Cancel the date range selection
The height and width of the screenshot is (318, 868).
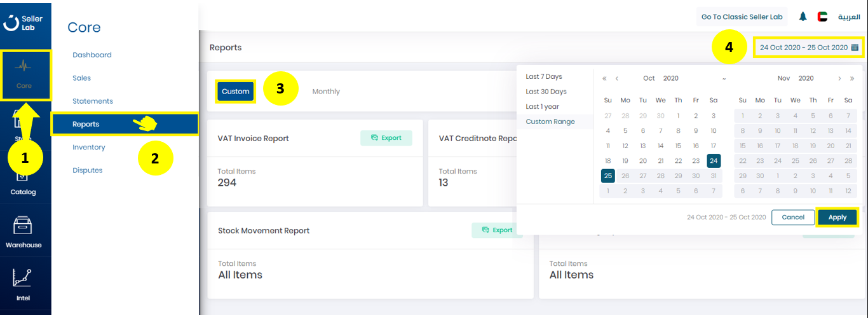pos(792,217)
